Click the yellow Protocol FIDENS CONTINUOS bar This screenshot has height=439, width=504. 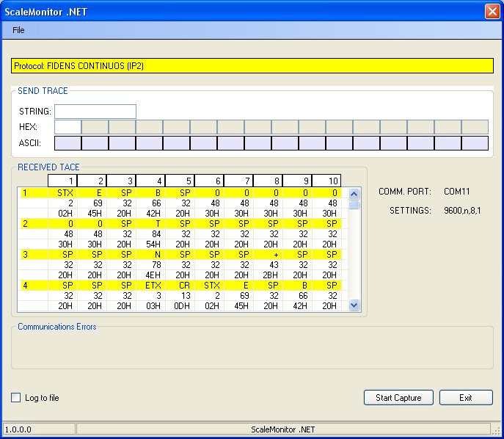click(x=252, y=65)
